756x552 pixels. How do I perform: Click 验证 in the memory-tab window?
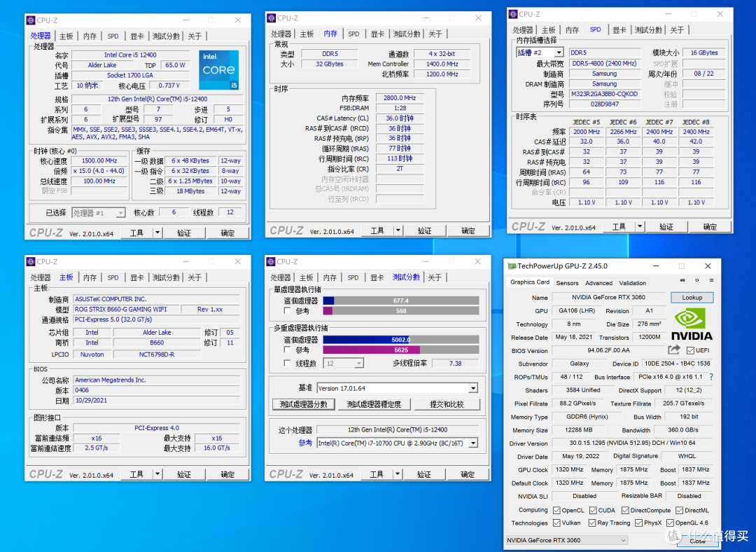424,230
